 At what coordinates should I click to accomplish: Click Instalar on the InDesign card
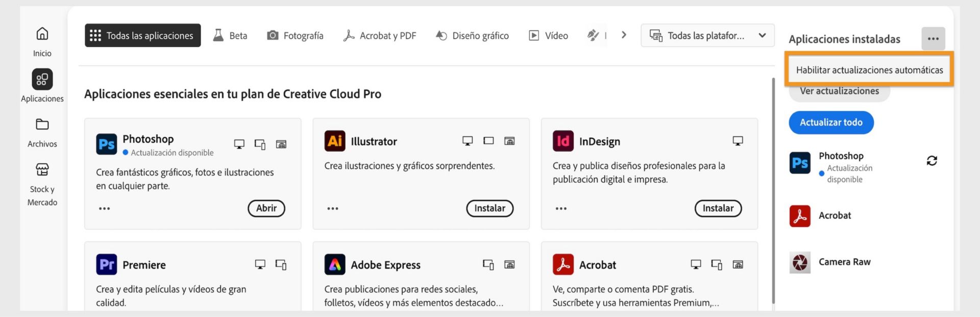click(718, 208)
